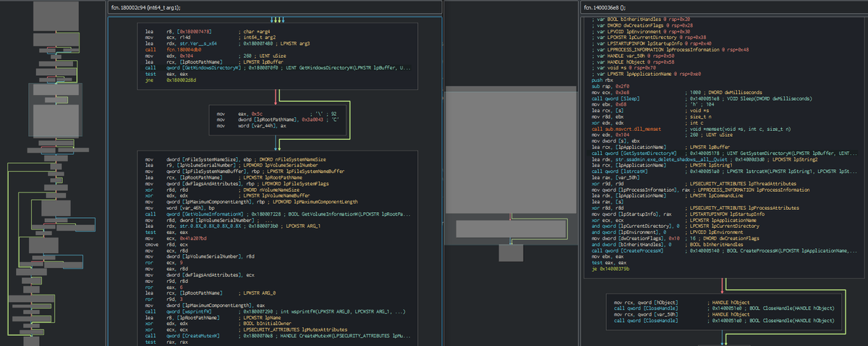868x346 pixels.
Task: Select the GetSystemDirectoryW call line
Action: pos(724,153)
